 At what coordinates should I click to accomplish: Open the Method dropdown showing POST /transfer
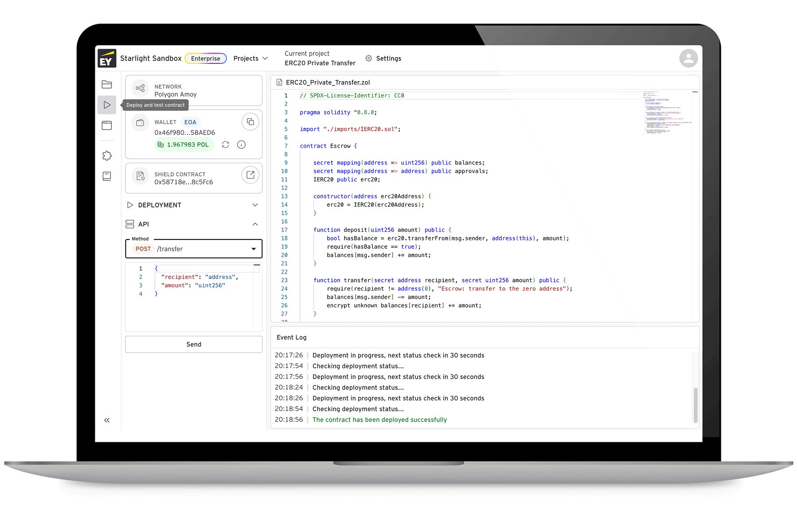[x=194, y=249]
